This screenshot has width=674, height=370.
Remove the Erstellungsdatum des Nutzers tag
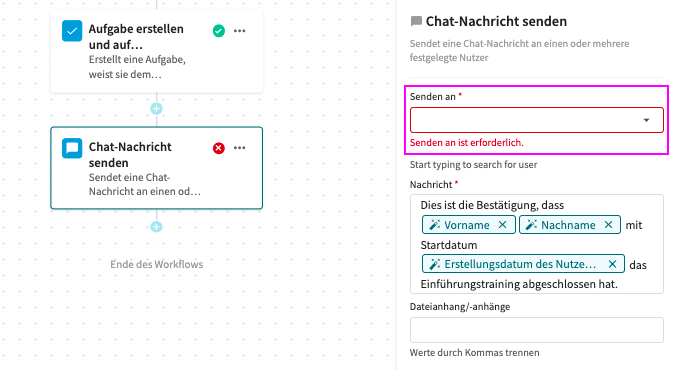tap(613, 264)
